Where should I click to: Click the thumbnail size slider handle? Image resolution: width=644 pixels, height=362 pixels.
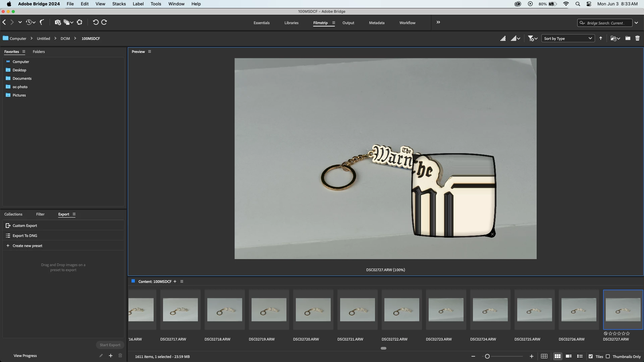[487, 356]
